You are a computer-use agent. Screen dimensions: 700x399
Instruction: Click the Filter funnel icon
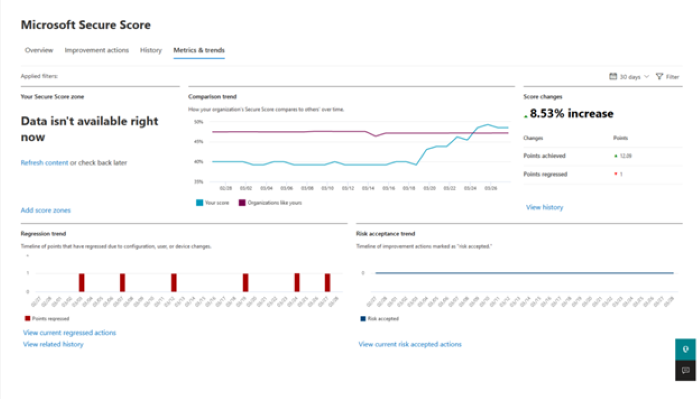[x=659, y=76]
